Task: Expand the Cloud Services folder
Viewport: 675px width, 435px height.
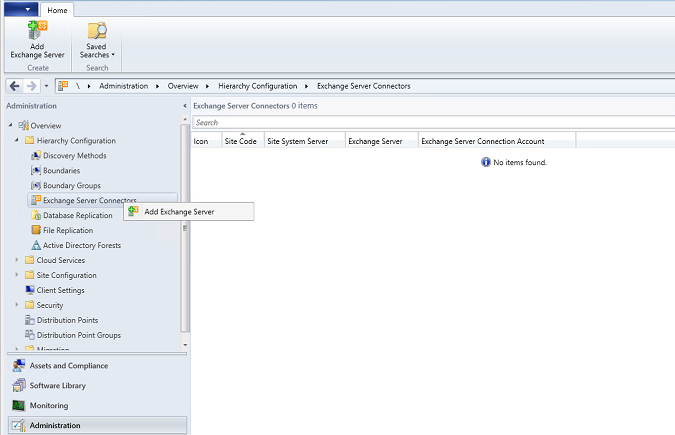Action: pyautogui.click(x=17, y=260)
